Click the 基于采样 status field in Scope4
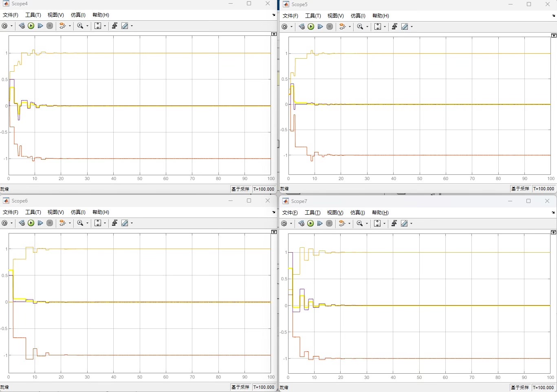 240,189
